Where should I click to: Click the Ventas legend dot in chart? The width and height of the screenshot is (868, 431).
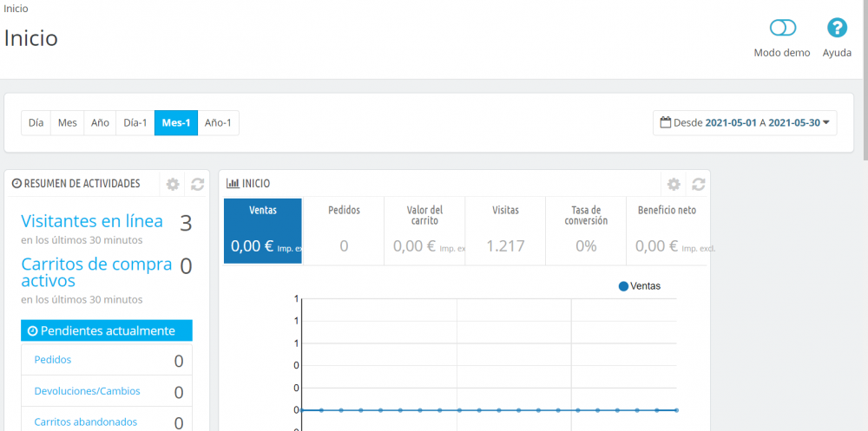pos(623,286)
